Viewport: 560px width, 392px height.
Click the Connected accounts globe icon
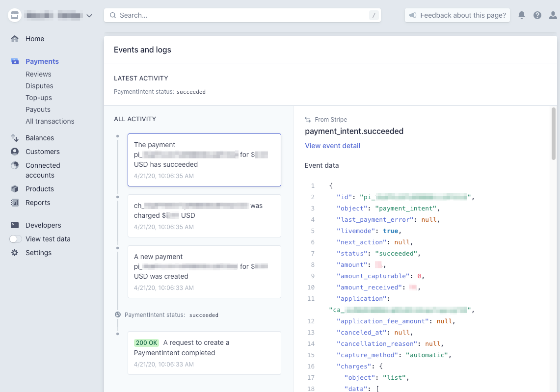point(15,165)
